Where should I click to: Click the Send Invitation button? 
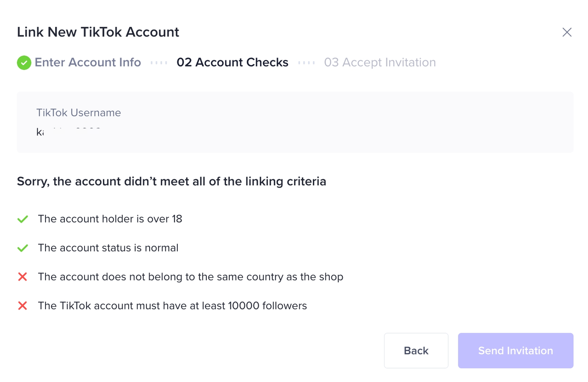[515, 351]
